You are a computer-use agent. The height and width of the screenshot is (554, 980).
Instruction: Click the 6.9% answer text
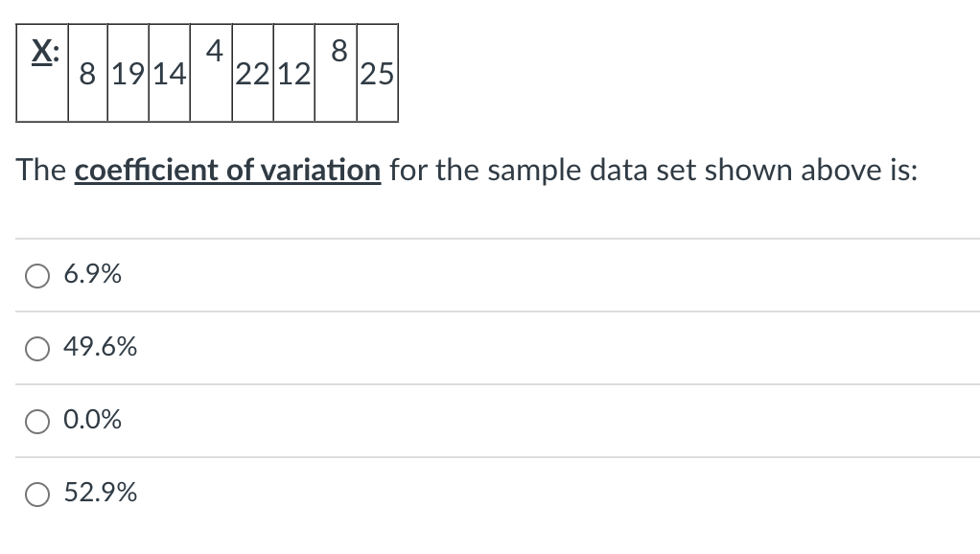(x=92, y=274)
